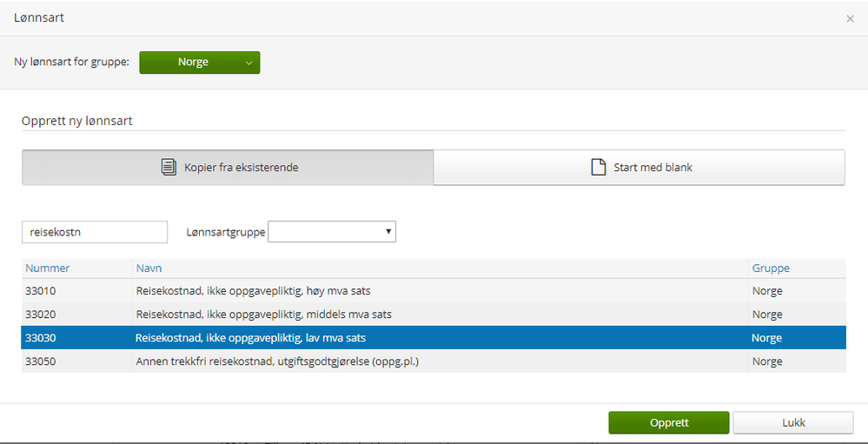868x444 pixels.
Task: Select row 33030 lav mva sats
Action: [x=256, y=338]
